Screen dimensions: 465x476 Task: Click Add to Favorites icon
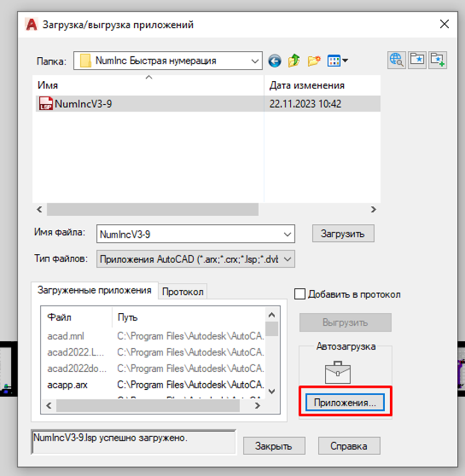[438, 61]
